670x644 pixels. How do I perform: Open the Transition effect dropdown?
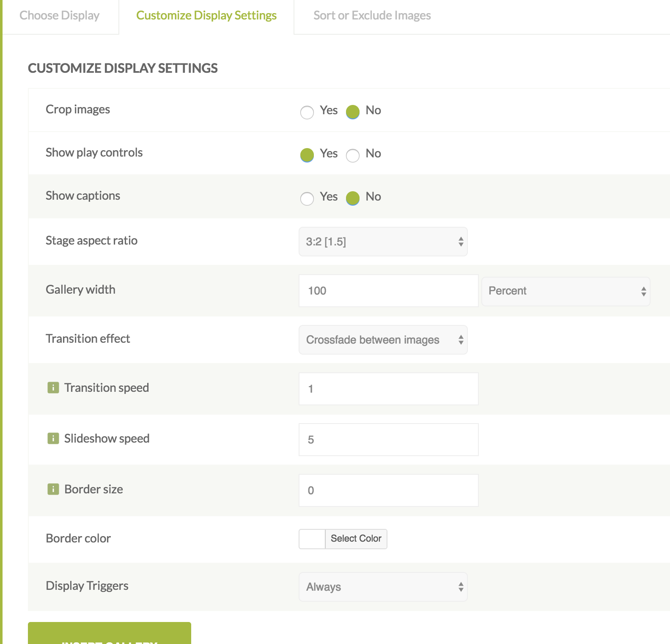[383, 340]
